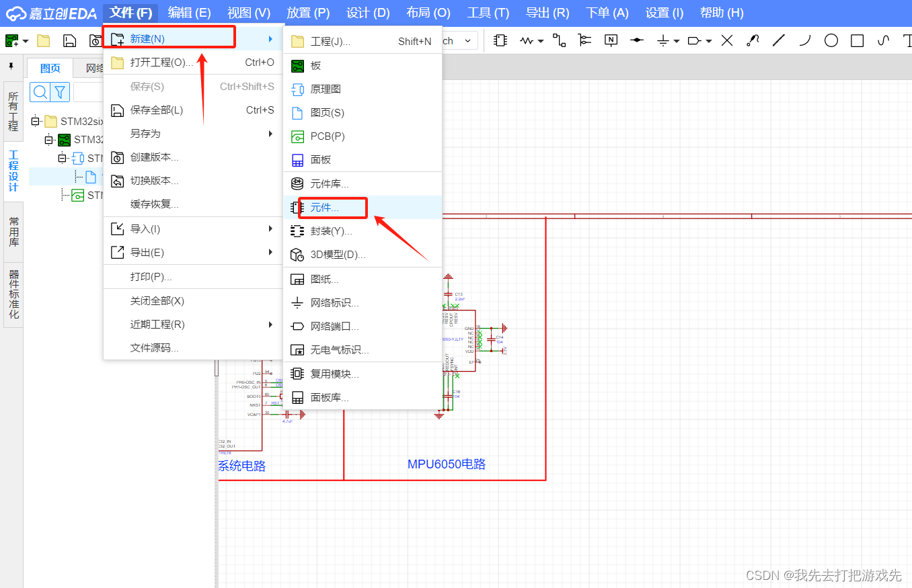912x588 pixels.
Task: Select the bus drawing tool icon
Action: pyautogui.click(x=584, y=40)
